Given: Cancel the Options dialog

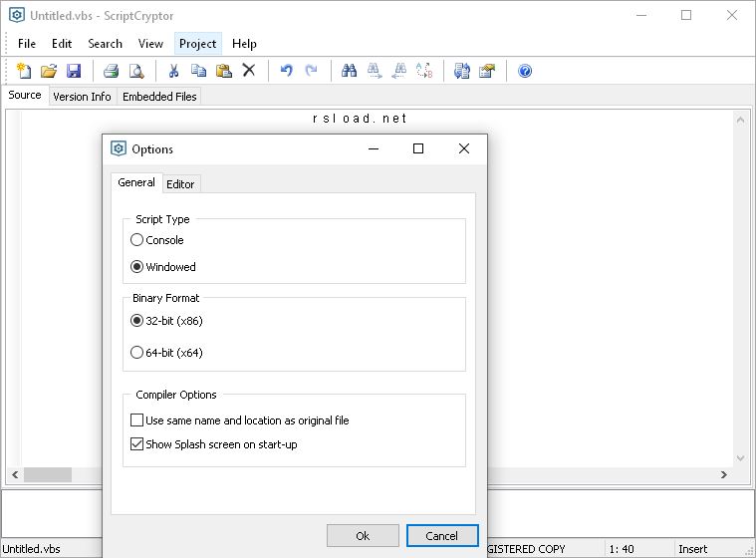Looking at the screenshot, I should coord(442,536).
